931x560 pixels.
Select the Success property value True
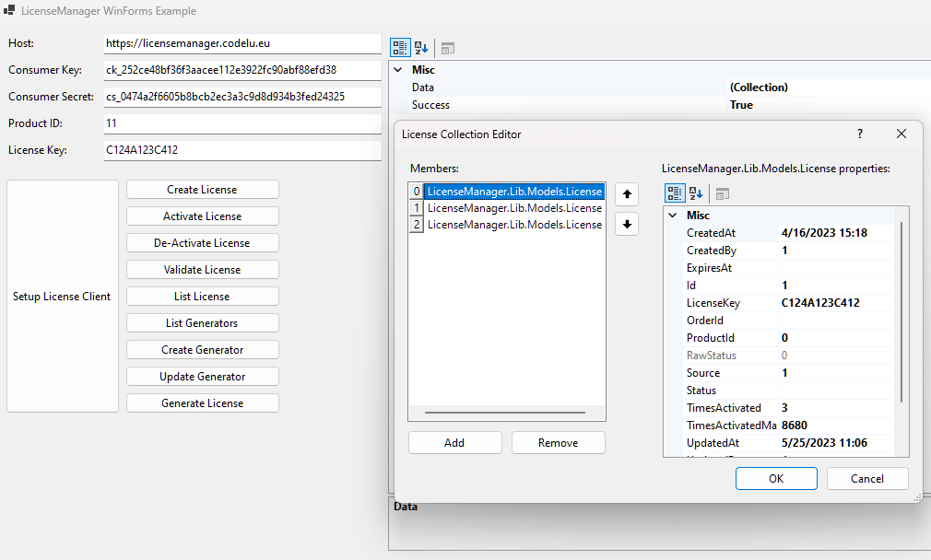point(742,105)
